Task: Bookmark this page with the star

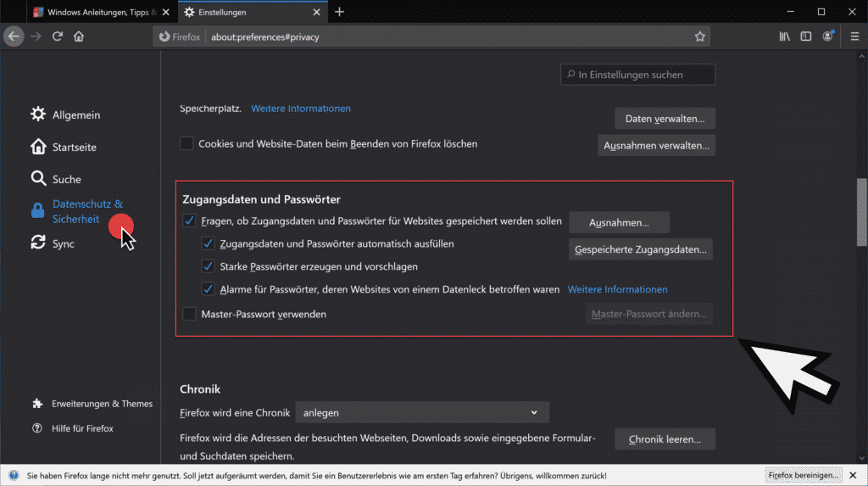Action: 699,36
